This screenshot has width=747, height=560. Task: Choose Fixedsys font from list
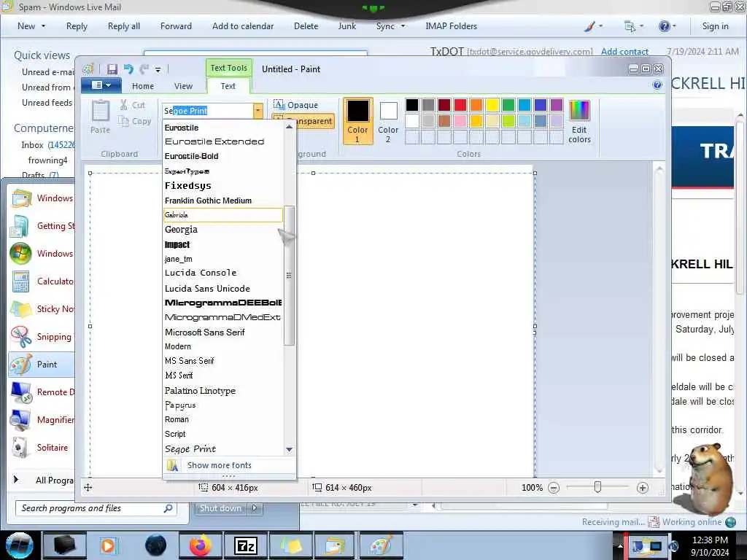coord(223,186)
